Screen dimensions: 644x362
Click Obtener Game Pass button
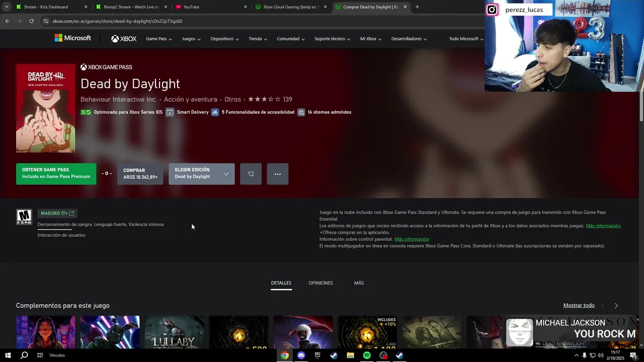coord(56,174)
